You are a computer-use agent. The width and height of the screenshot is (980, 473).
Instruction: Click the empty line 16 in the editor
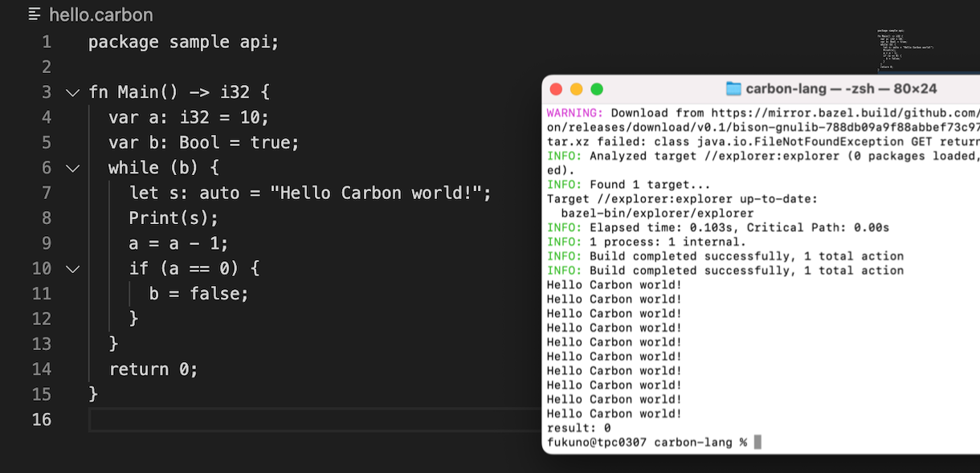click(313, 419)
